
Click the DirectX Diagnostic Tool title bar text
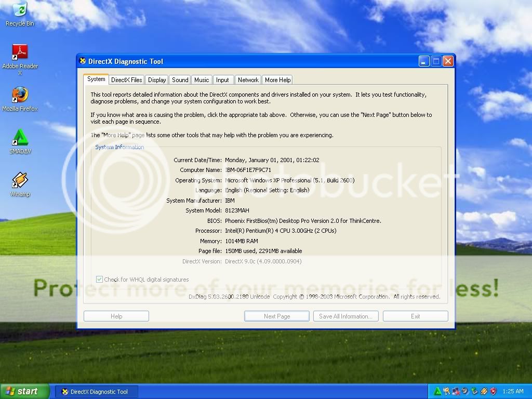click(x=126, y=61)
